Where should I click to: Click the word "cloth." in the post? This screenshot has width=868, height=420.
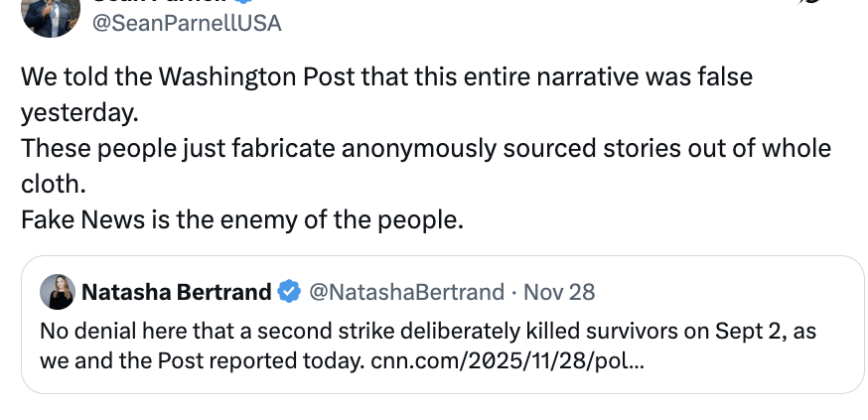(x=55, y=184)
